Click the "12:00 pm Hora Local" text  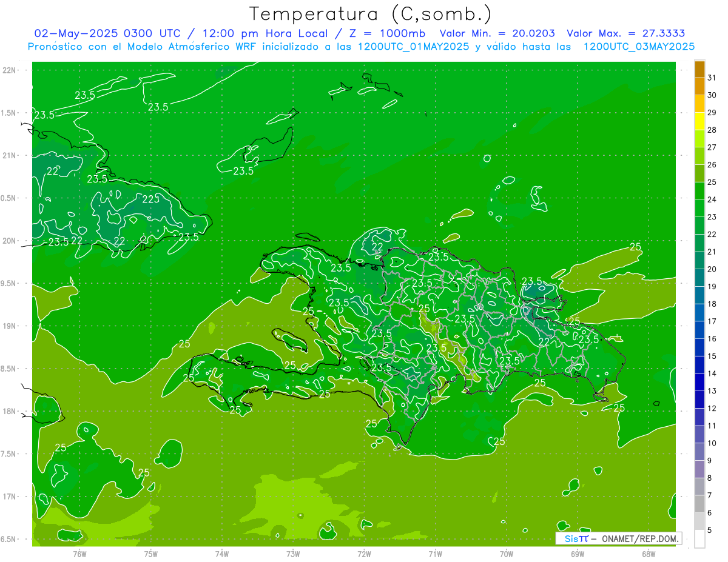point(264,33)
